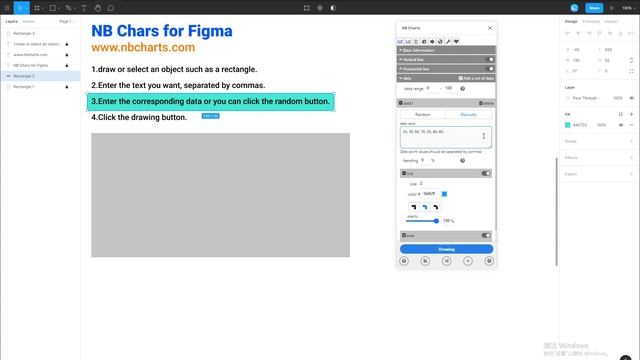Screen dimensions: 640x360
Task: Click the Present play icon
Action: [x=612, y=8]
